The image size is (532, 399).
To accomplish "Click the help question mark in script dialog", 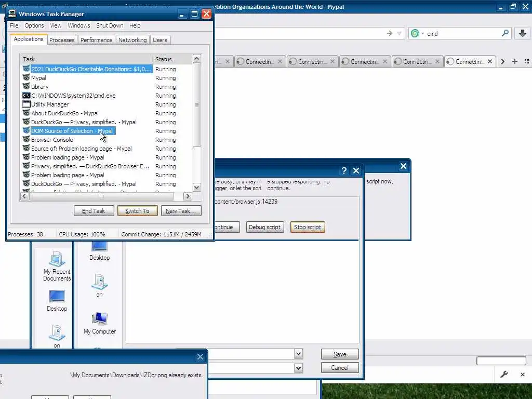I will pos(344,170).
